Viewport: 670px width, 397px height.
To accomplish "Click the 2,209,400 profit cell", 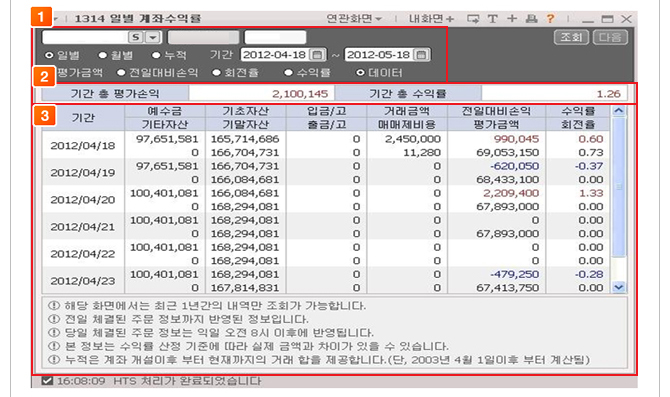I will point(511,193).
